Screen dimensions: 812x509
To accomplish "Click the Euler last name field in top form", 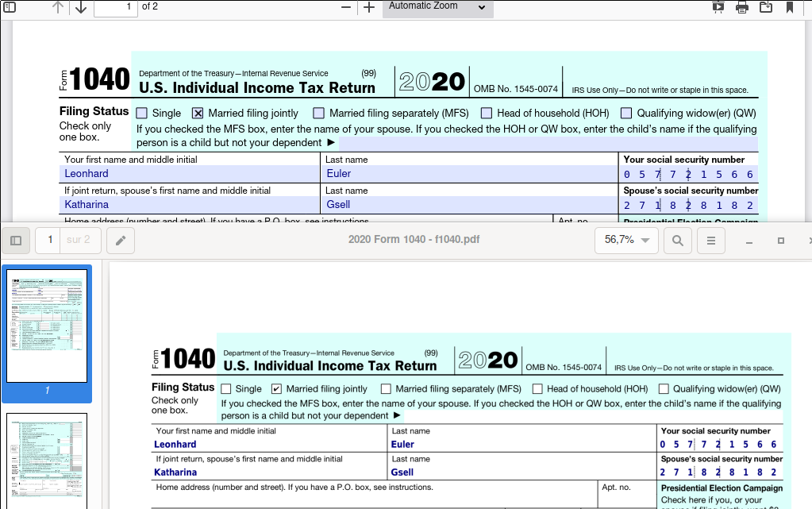I will point(468,174).
